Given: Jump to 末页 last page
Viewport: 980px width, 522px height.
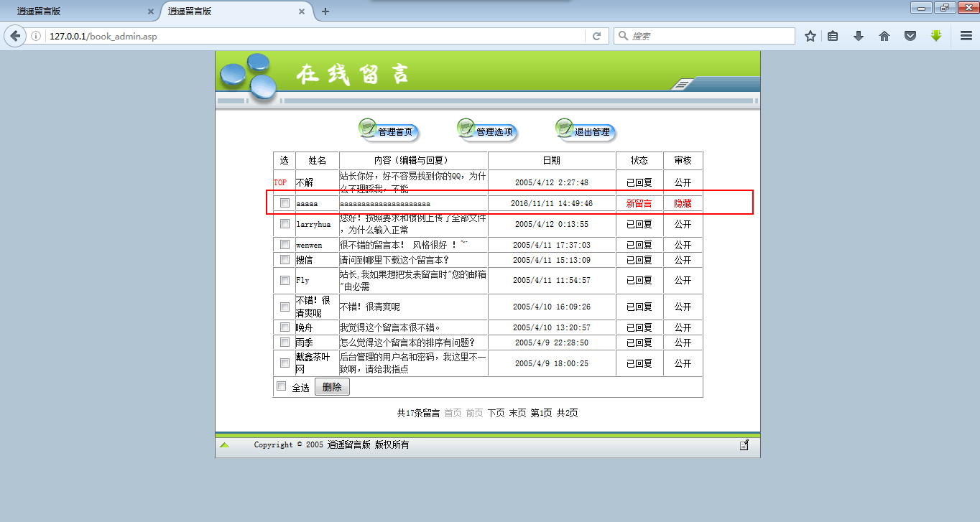Looking at the screenshot, I should (518, 413).
